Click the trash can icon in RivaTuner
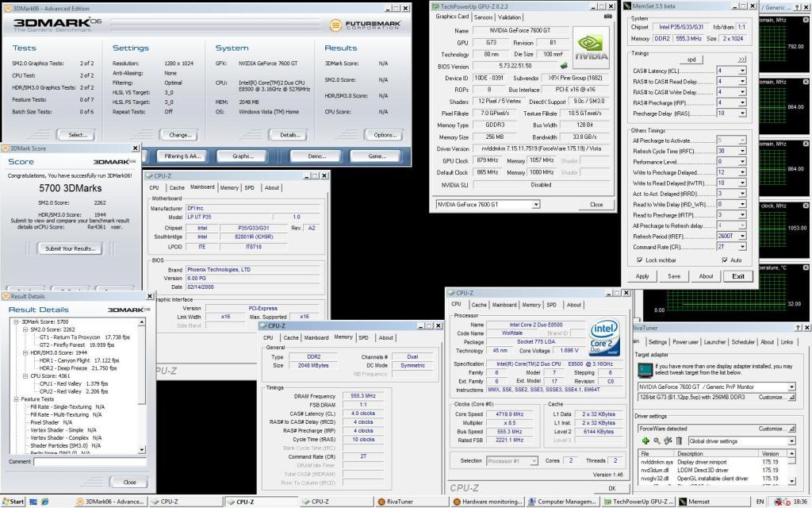This screenshot has height=508, width=812. [x=679, y=441]
